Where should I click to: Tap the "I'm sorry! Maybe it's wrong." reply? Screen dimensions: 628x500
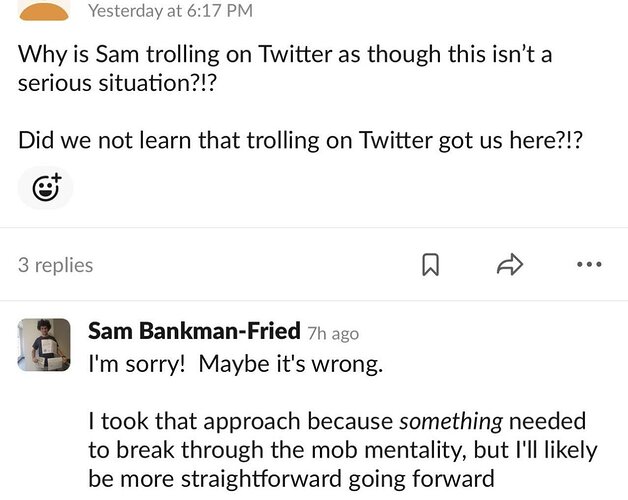click(x=236, y=364)
